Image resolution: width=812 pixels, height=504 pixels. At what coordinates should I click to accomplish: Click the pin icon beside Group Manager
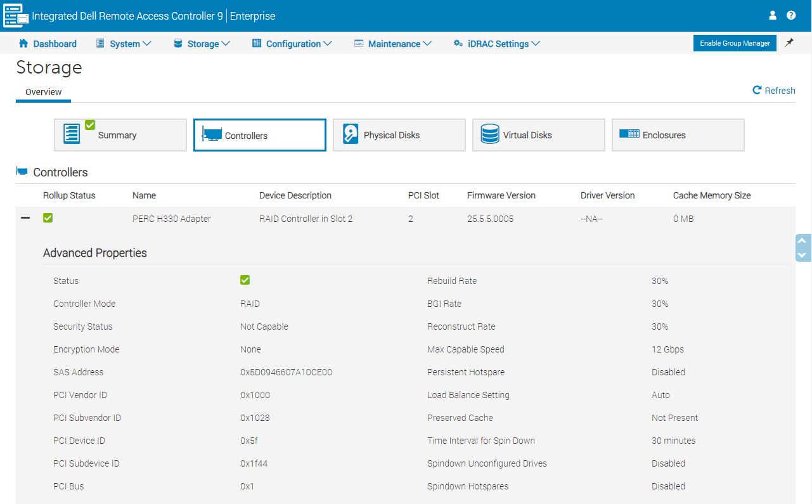[789, 43]
